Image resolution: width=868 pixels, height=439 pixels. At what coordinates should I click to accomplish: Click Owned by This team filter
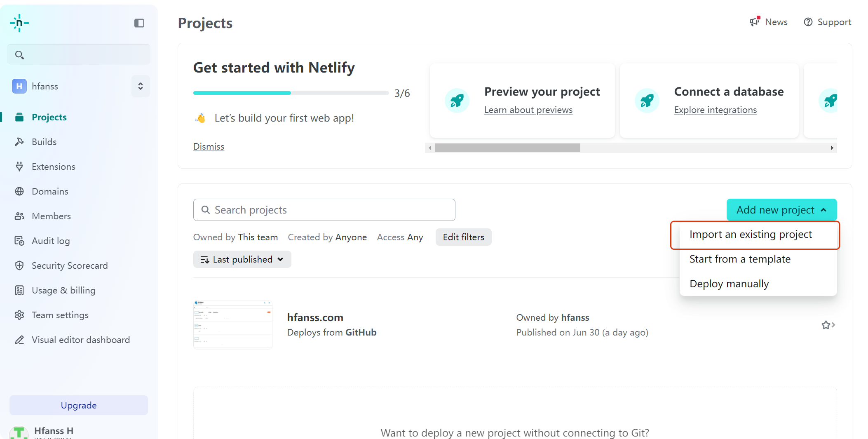(x=235, y=237)
